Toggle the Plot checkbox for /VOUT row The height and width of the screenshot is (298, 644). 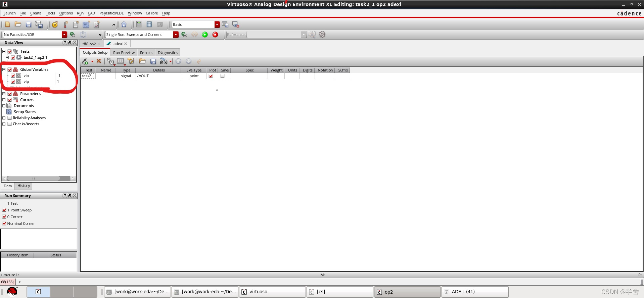tap(211, 76)
